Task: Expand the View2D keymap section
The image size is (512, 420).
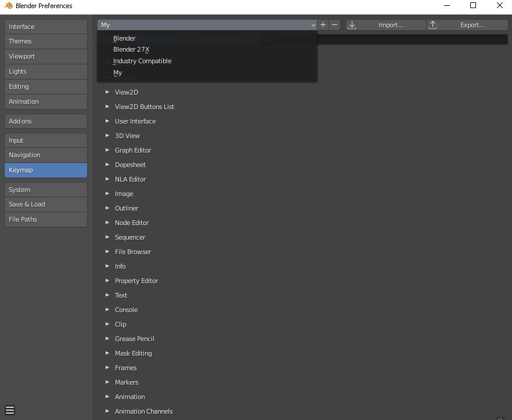Action: click(x=107, y=92)
